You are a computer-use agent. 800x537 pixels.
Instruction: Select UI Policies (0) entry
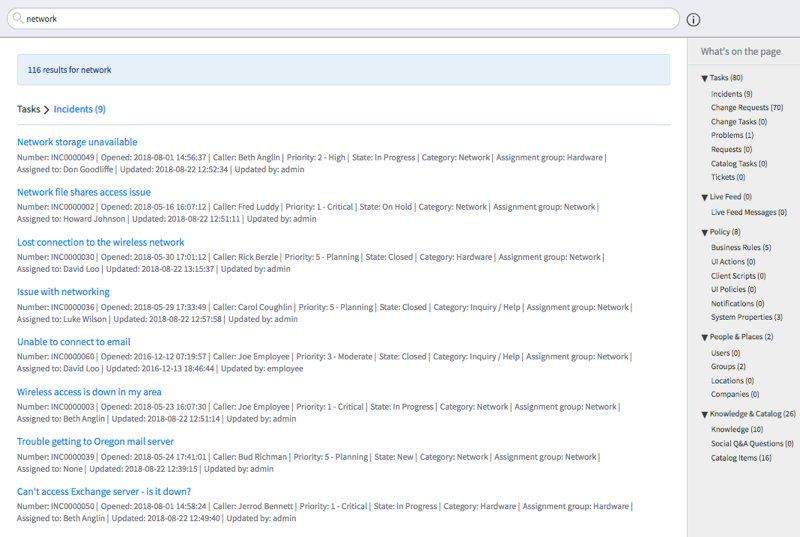click(734, 289)
